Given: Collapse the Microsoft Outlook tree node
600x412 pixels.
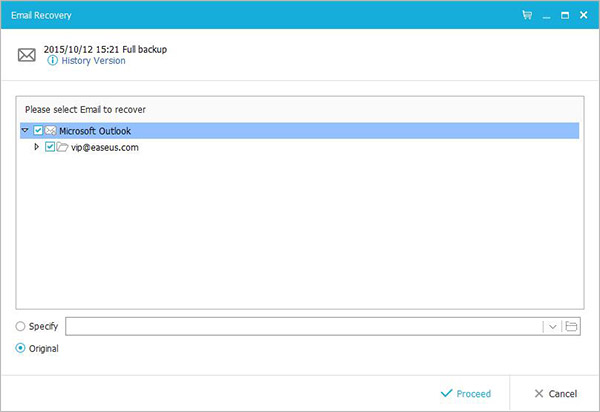Looking at the screenshot, I should (x=25, y=130).
